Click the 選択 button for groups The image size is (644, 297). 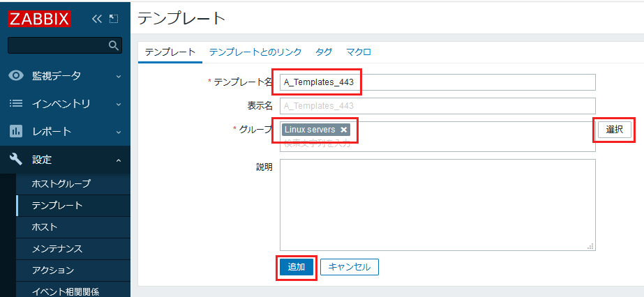pos(614,130)
